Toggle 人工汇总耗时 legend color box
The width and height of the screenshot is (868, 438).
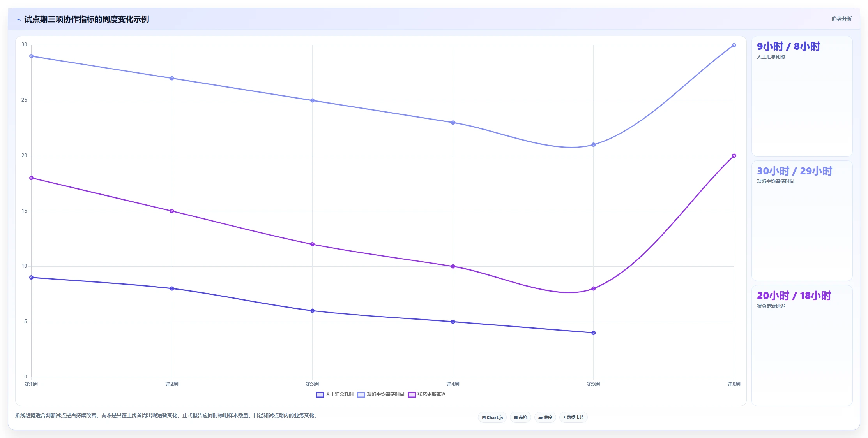click(x=320, y=395)
